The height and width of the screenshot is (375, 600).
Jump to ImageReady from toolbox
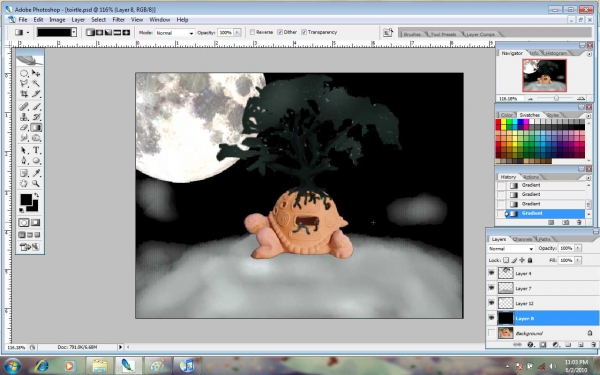coord(29,247)
